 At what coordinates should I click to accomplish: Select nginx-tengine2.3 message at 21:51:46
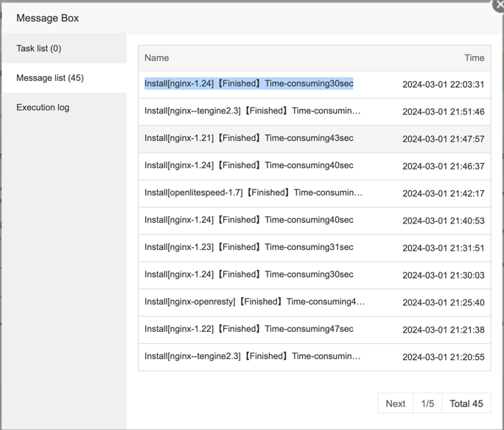coord(253,111)
